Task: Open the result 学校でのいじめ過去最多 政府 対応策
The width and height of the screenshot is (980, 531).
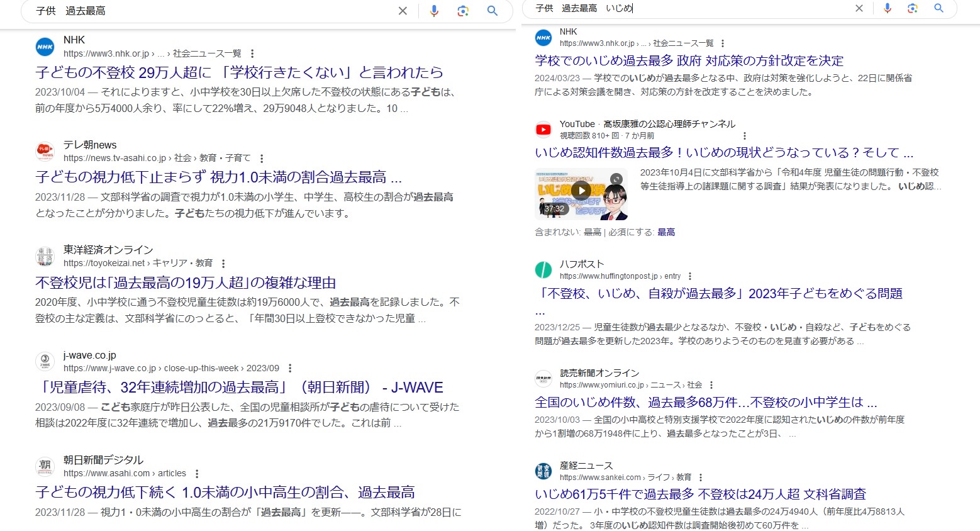Action: pos(689,60)
